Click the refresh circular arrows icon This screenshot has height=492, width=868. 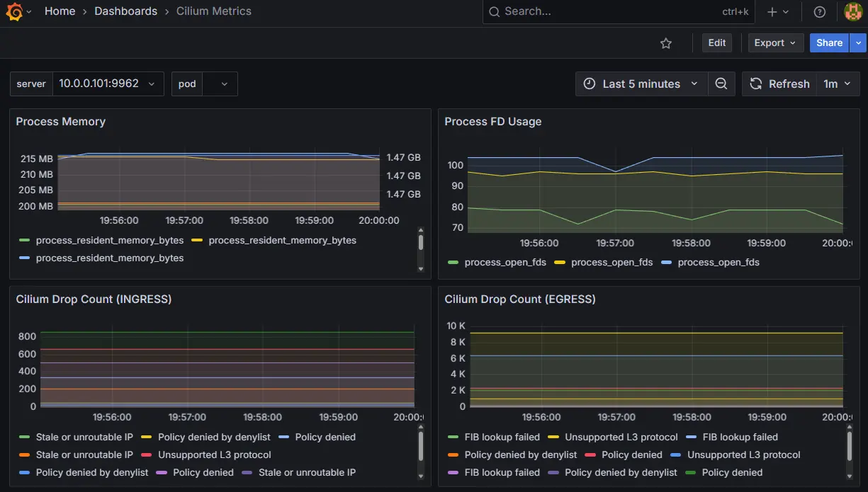point(756,84)
